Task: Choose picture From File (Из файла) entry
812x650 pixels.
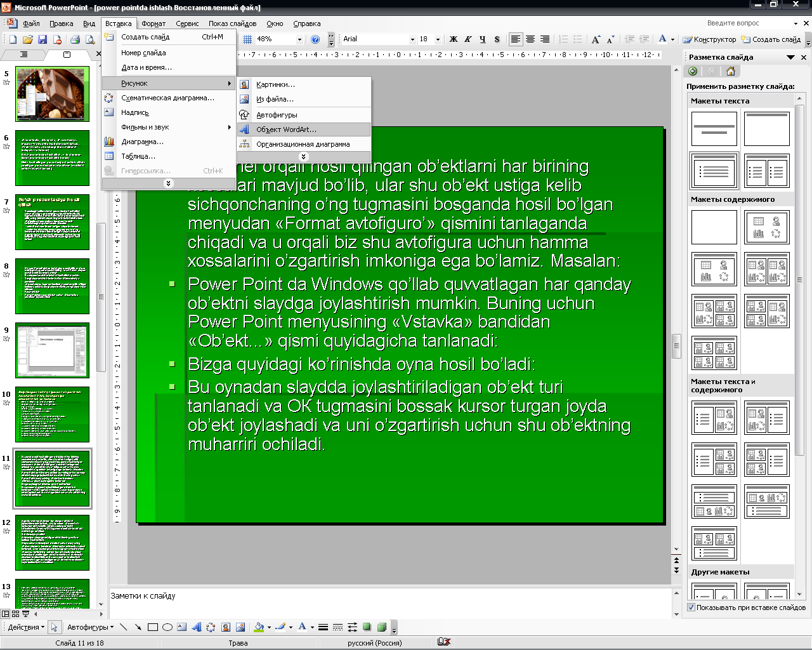Action: click(304, 99)
